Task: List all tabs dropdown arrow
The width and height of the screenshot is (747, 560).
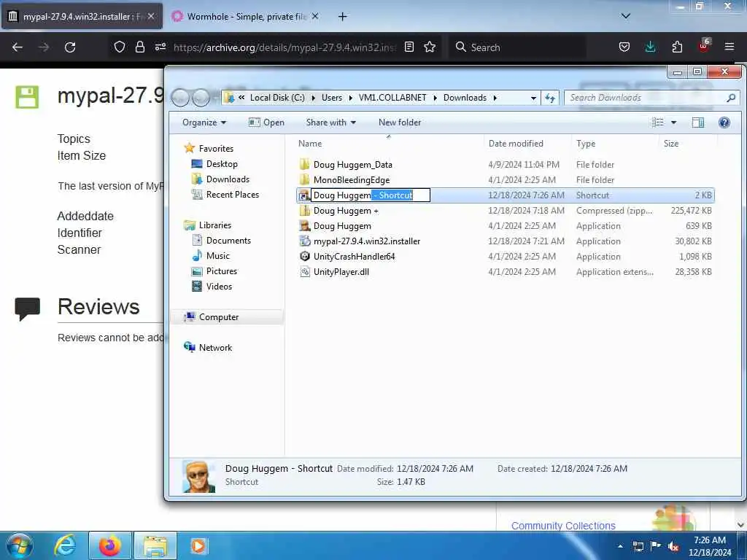Action: [x=626, y=16]
